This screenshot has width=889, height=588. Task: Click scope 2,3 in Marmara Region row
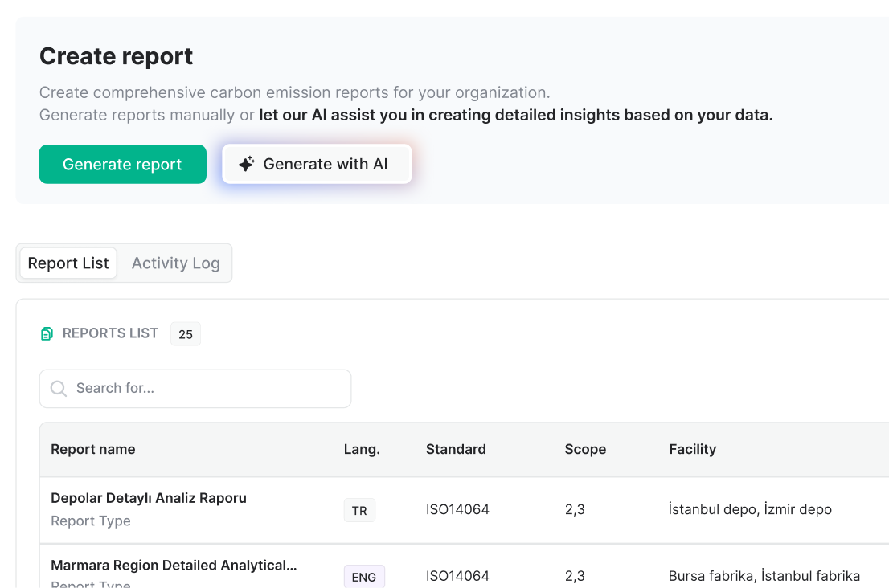point(575,575)
